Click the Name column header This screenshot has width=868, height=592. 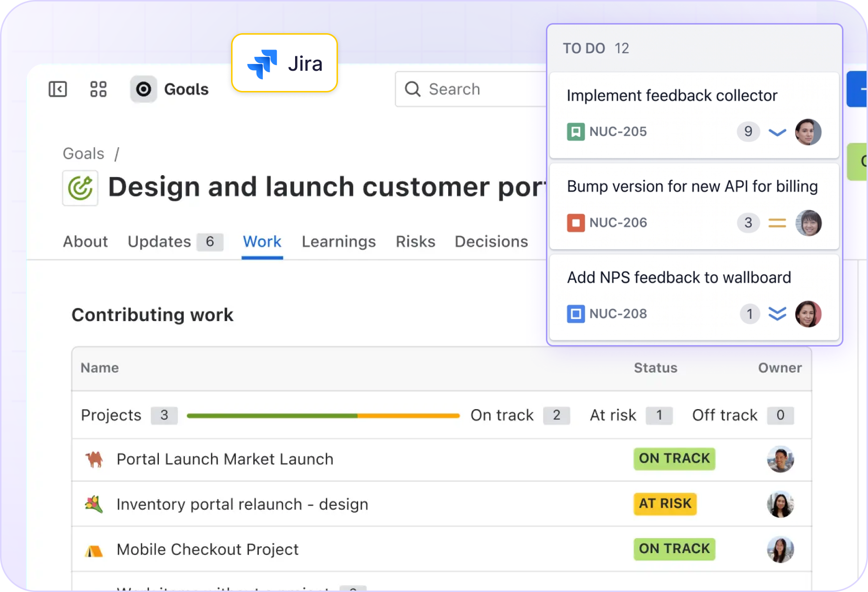tap(100, 368)
